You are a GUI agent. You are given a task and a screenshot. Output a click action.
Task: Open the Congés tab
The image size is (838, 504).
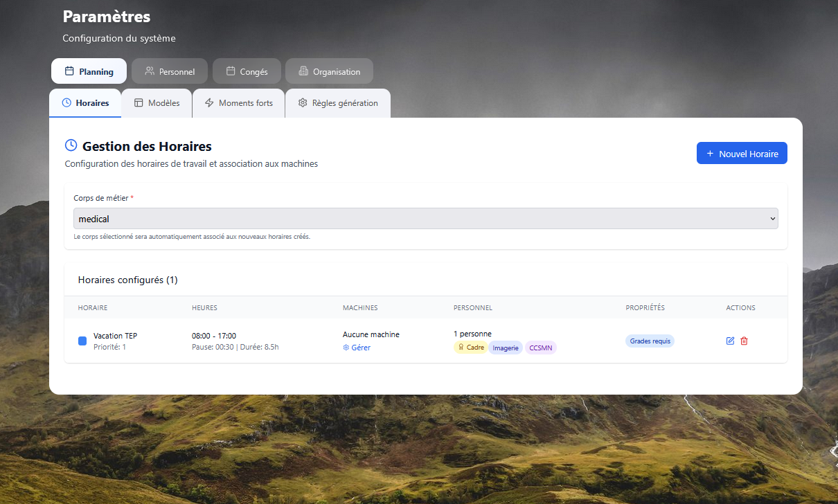(x=247, y=71)
